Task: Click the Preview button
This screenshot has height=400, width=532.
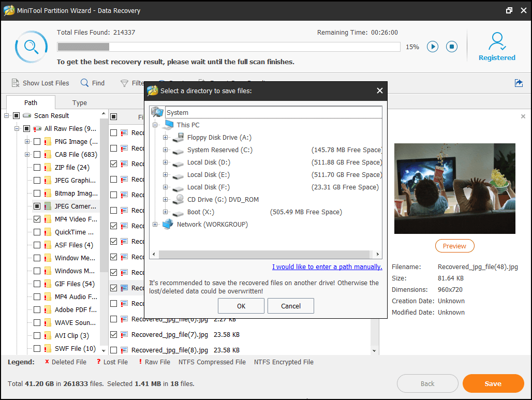Action: point(454,246)
